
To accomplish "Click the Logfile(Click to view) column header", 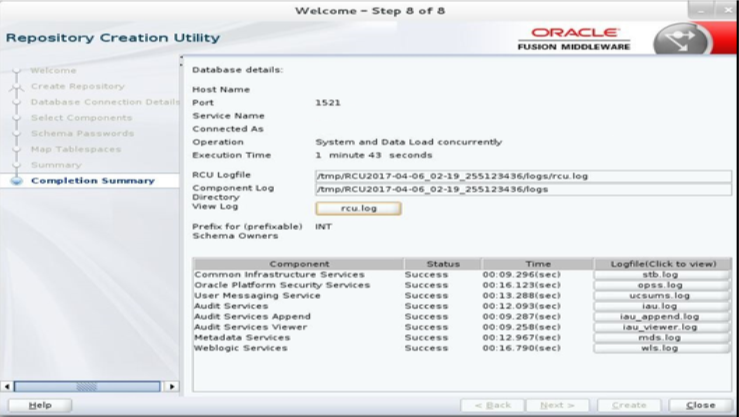I will click(x=663, y=264).
